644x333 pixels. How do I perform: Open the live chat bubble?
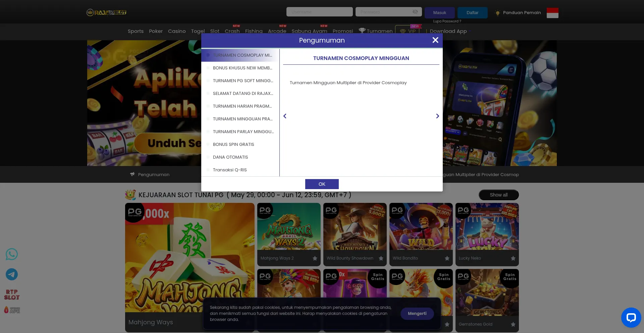click(x=631, y=317)
